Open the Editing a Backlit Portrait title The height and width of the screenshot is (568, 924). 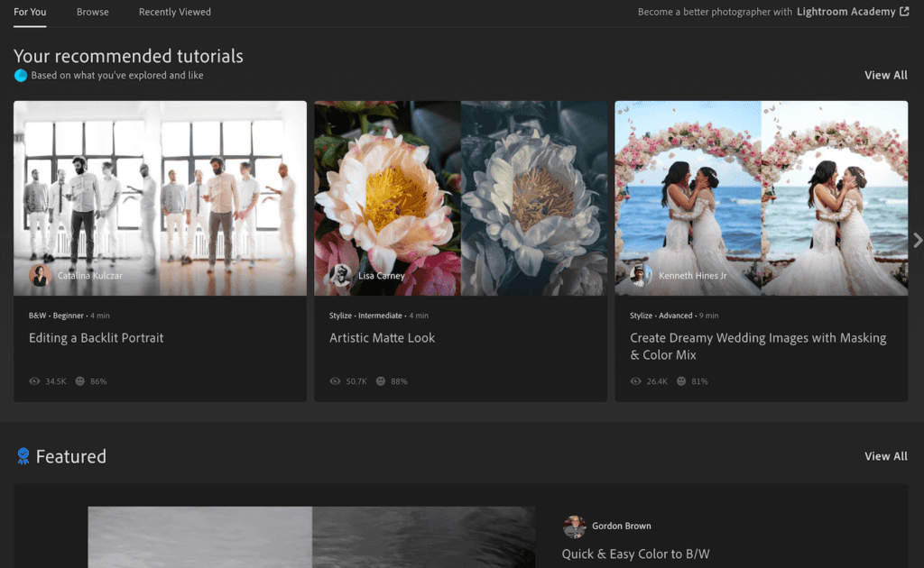tap(97, 338)
